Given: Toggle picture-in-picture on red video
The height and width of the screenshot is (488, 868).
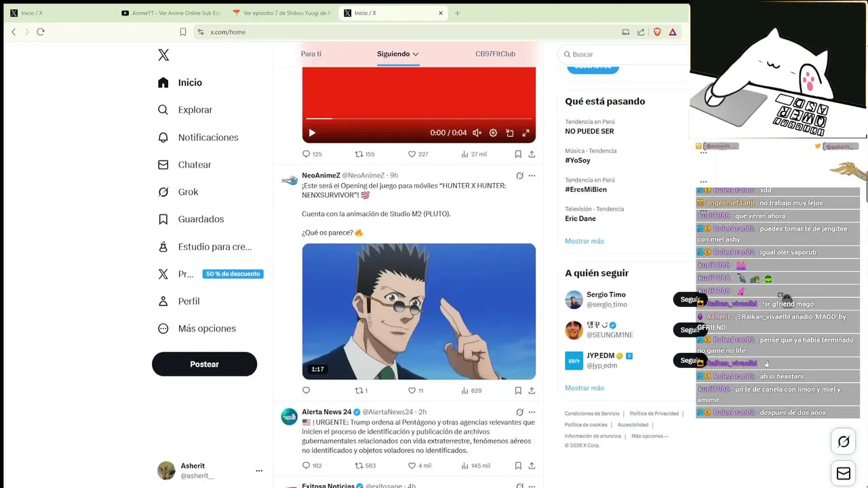Looking at the screenshot, I should click(x=509, y=133).
